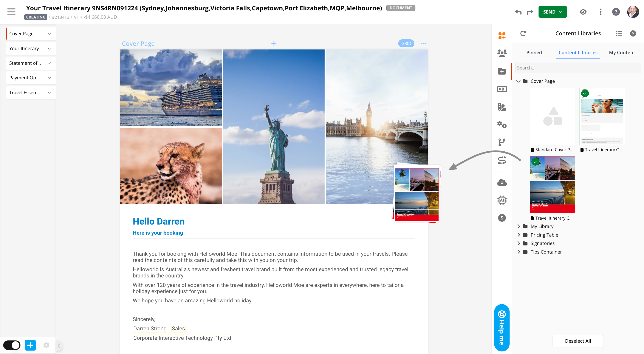Toggle the dark mode switch
This screenshot has width=644, height=354.
coord(12,345)
